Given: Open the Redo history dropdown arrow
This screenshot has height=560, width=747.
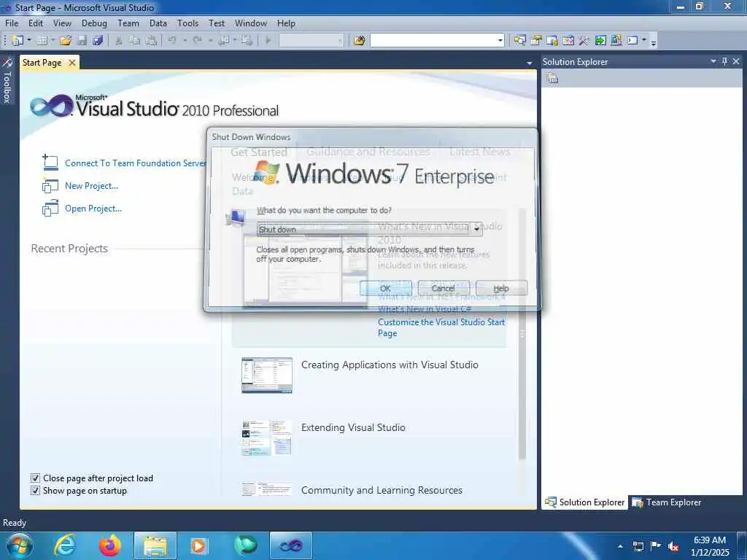Looking at the screenshot, I should click(x=210, y=41).
